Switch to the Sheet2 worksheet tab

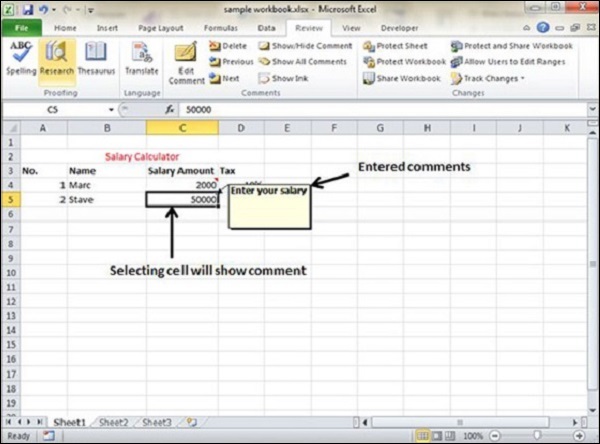tap(113, 423)
